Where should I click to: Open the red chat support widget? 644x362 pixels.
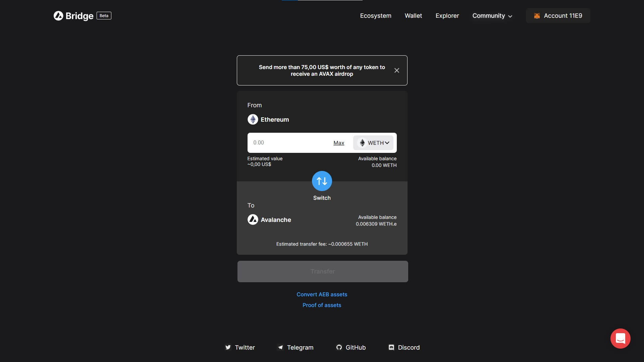click(x=620, y=339)
